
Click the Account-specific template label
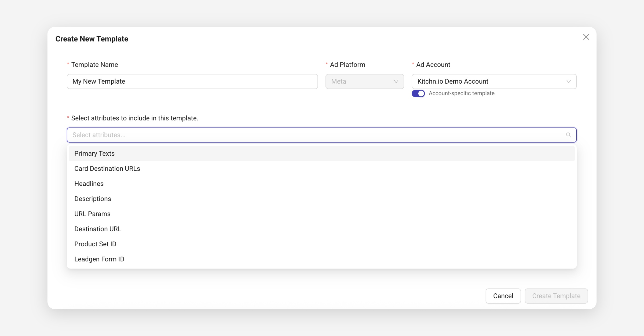pyautogui.click(x=461, y=93)
